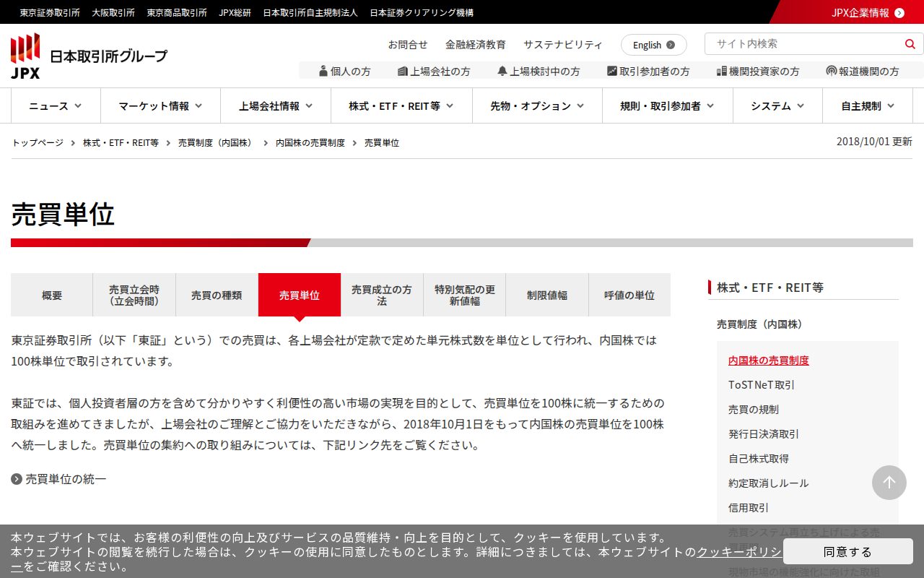
Task: Open 日本取引所自主規制法人 in the top bar
Action: 310,12
